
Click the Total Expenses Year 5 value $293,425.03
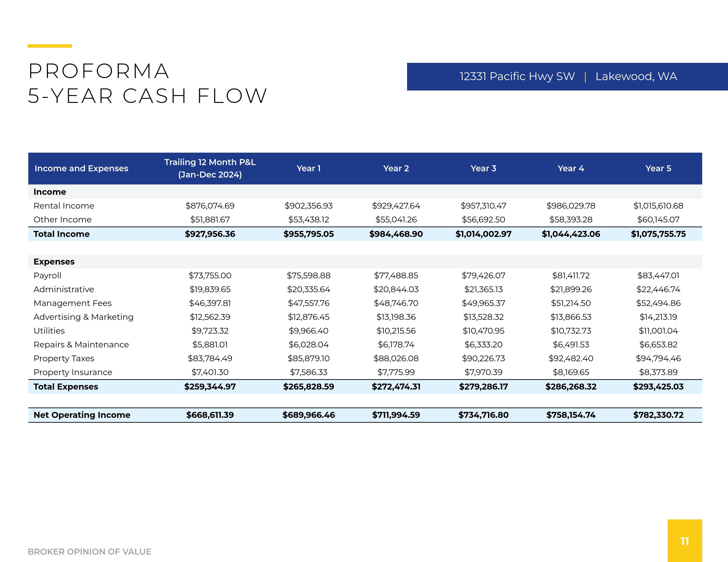(658, 387)
